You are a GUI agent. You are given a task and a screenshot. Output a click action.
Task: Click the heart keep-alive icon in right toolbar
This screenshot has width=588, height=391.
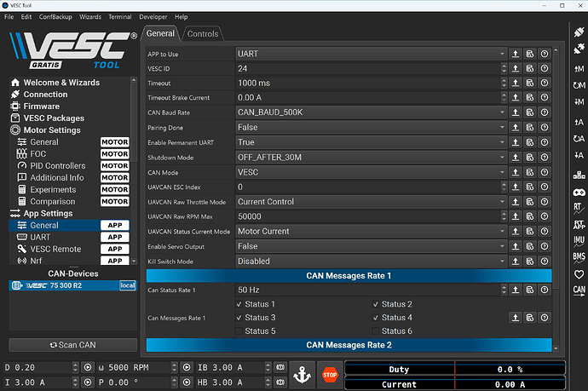[579, 274]
